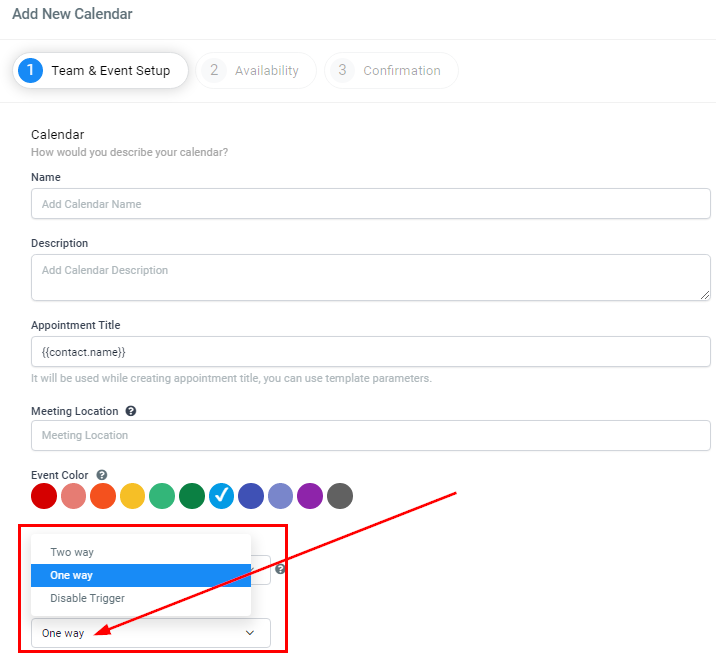Select the checked light blue color swatch
This screenshot has width=716, height=654.
(222, 496)
